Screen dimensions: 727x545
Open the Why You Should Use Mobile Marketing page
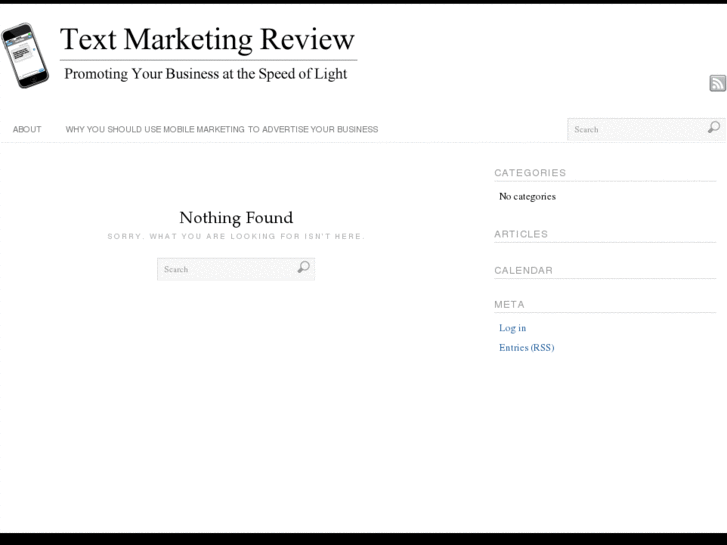pos(222,129)
